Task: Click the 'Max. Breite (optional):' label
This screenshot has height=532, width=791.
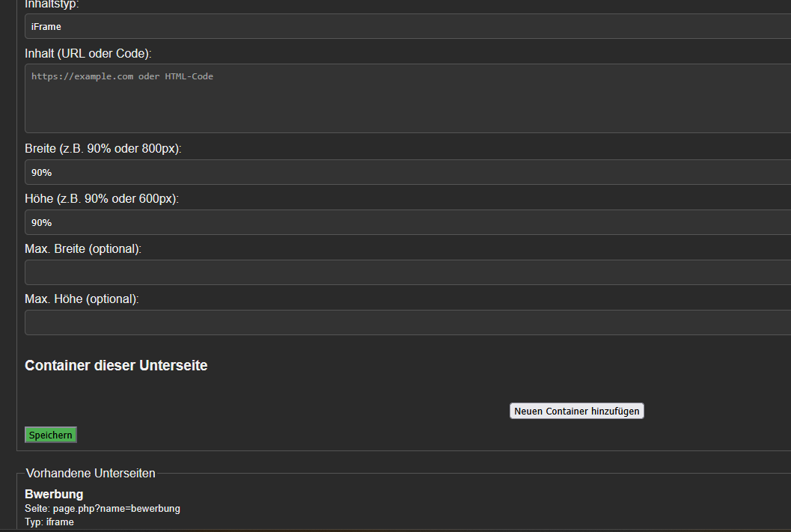Action: click(83, 248)
